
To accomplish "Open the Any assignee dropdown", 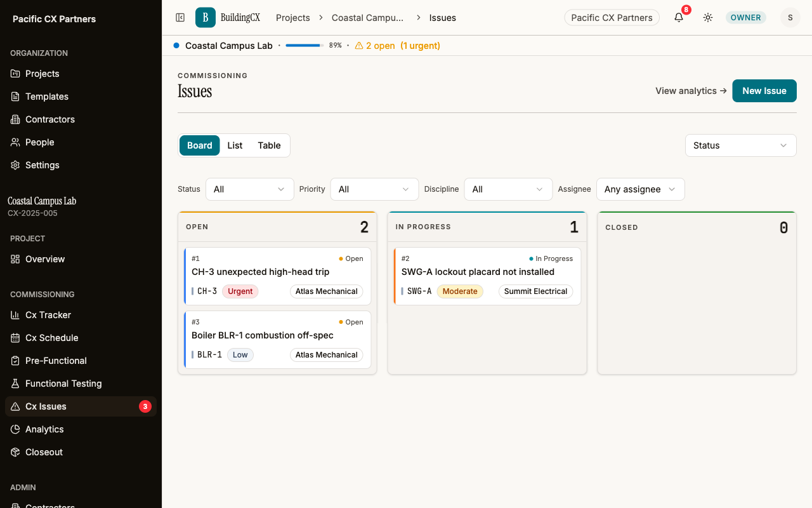I will (641, 189).
